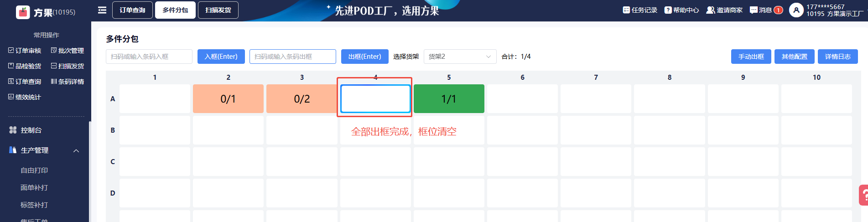Select 标签补打 in sidebar menu

click(34, 205)
